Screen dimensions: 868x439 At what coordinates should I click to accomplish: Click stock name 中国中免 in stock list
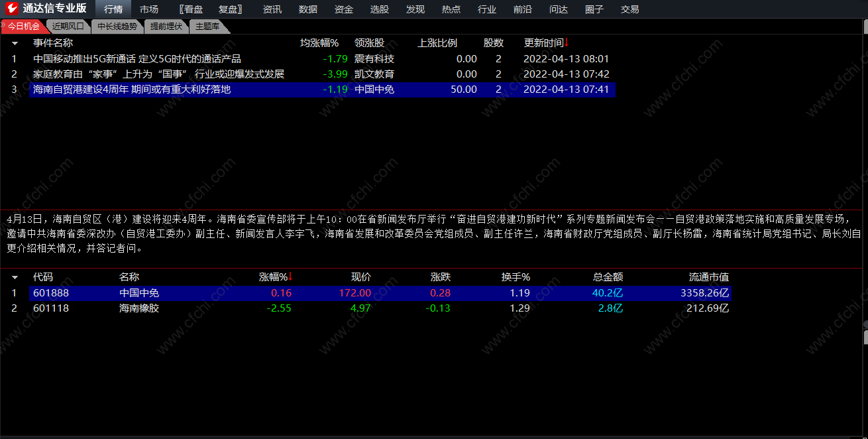click(139, 292)
